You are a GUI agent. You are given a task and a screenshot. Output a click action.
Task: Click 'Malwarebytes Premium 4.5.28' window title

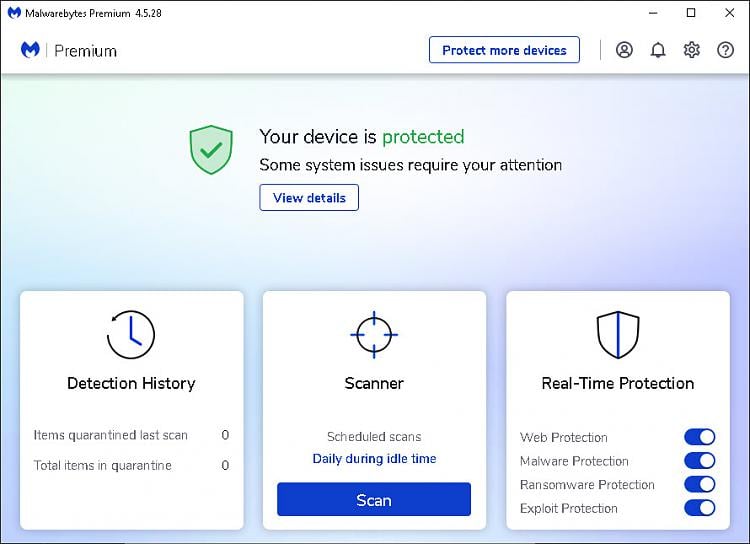click(93, 13)
